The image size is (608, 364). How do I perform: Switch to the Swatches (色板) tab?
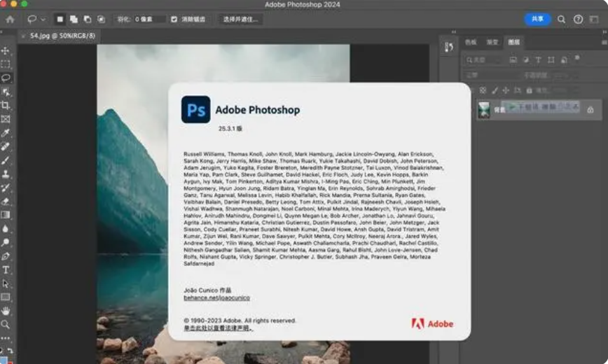pos(471,43)
